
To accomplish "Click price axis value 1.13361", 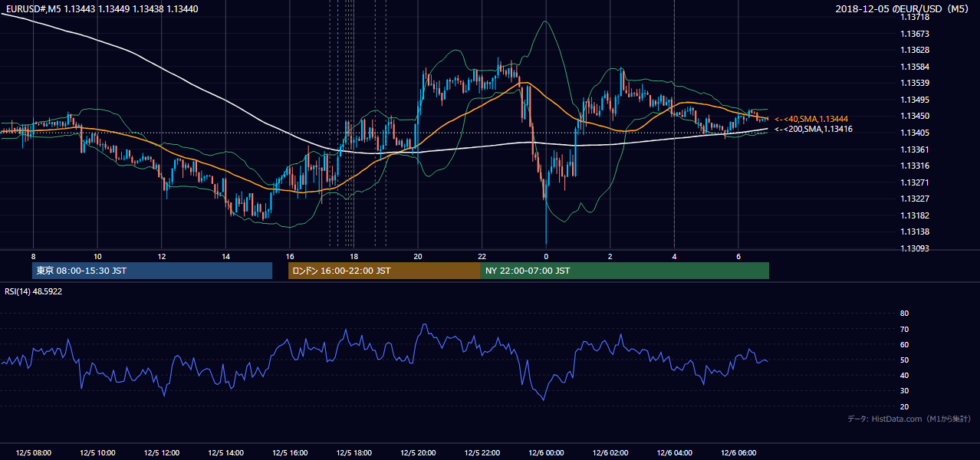I will [x=914, y=149].
